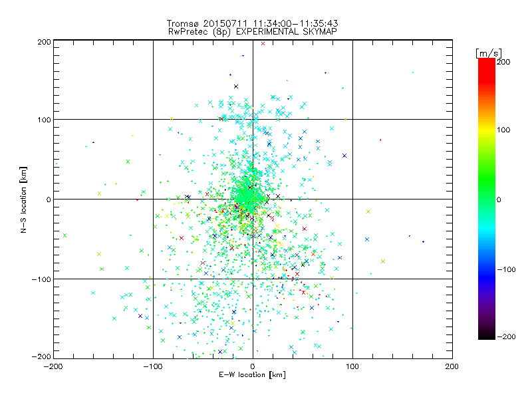532x399 pixels.
Task: Click the N-S axis tick label '-100'
Action: [41, 279]
